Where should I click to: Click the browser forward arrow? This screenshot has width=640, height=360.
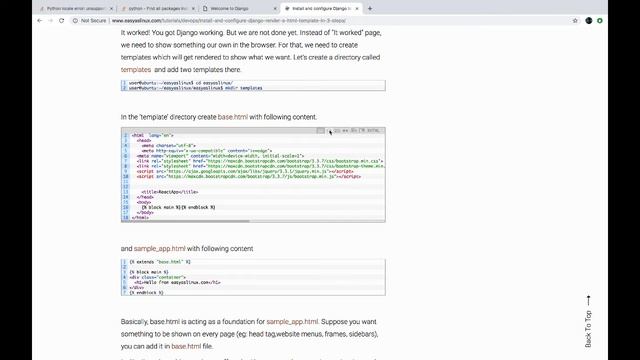click(x=51, y=20)
